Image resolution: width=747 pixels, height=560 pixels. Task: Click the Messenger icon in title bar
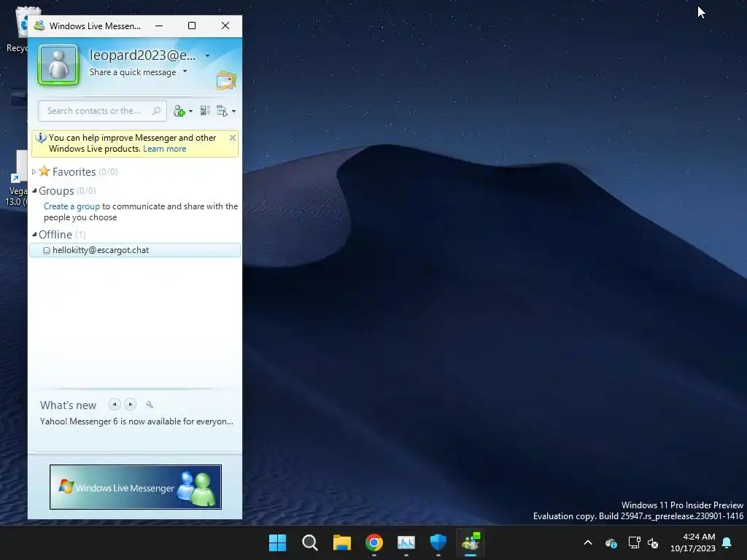click(x=39, y=26)
